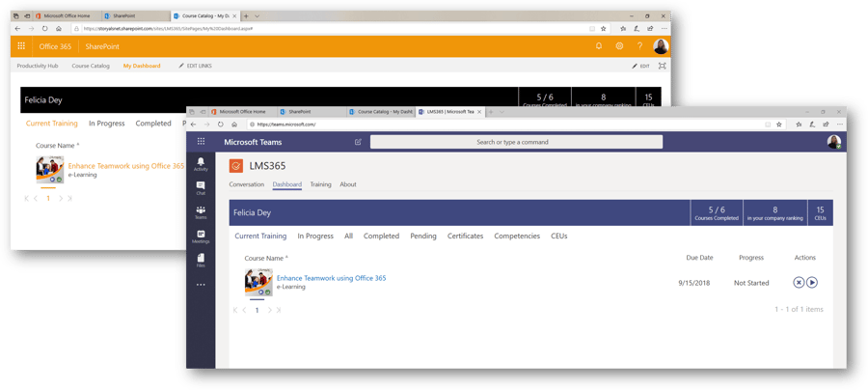Open browser settings ellipsis in Teams window
The width and height of the screenshot is (868, 390).
[840, 125]
